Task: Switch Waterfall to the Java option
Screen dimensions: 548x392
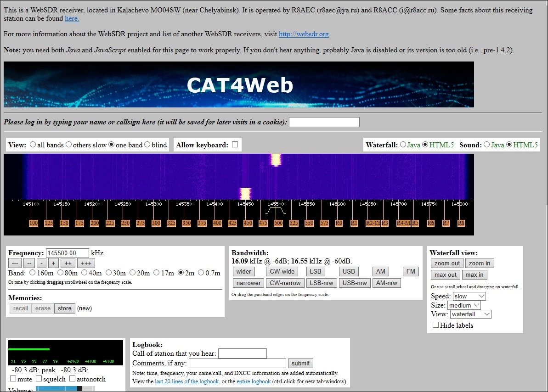Action: (x=403, y=144)
